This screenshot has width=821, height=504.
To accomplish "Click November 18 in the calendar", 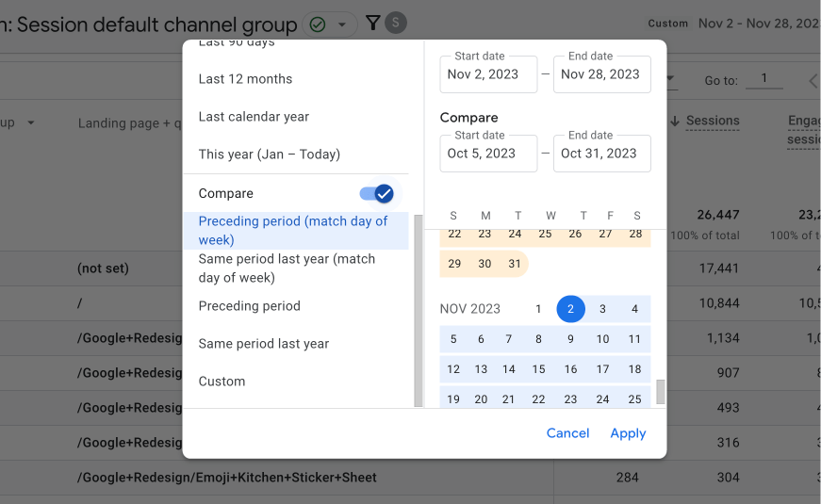I will tap(634, 369).
